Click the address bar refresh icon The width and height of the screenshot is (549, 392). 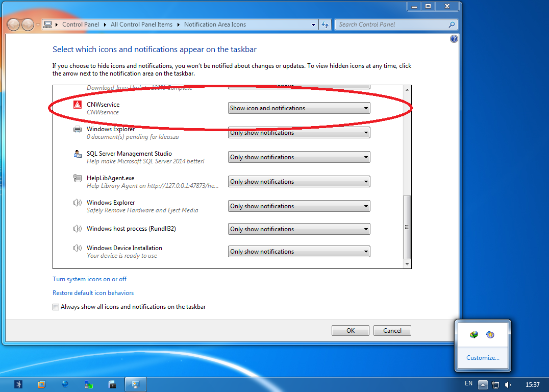(325, 24)
